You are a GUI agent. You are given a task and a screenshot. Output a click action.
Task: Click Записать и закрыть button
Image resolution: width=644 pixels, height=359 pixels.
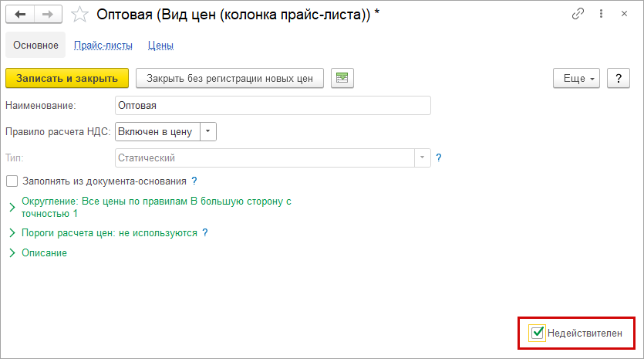point(67,78)
